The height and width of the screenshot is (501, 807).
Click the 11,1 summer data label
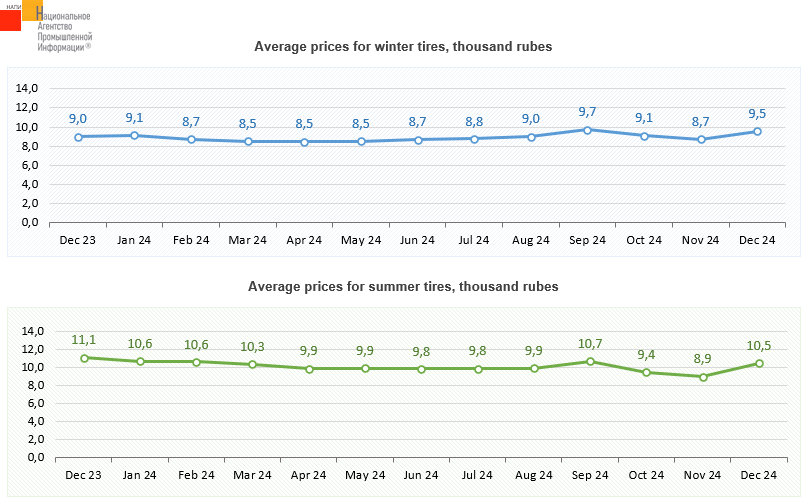pos(83,340)
